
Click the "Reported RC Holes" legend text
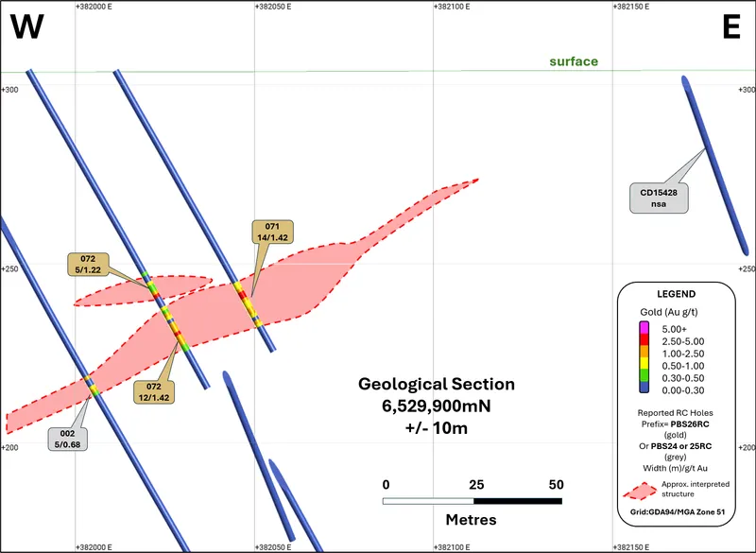pyautogui.click(x=675, y=413)
